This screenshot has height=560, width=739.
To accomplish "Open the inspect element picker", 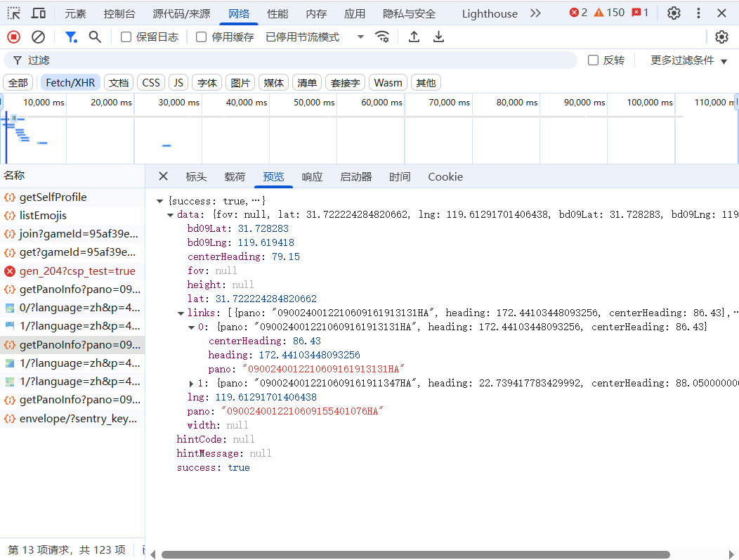I will point(14,13).
